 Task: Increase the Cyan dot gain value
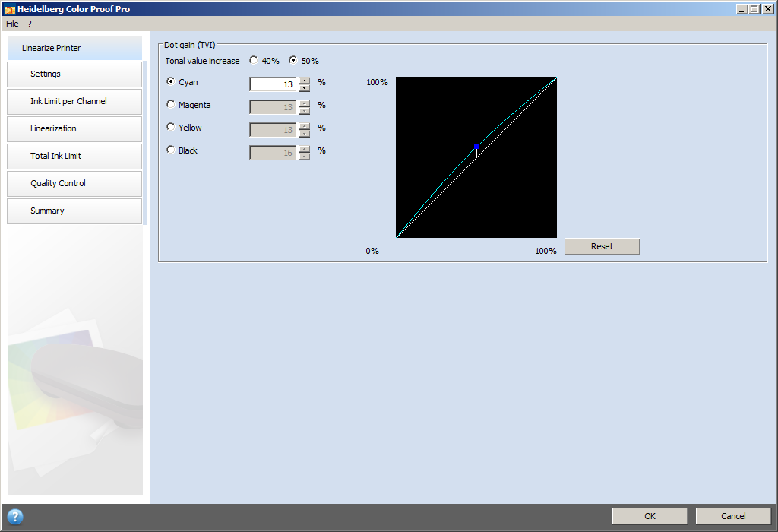click(x=305, y=81)
